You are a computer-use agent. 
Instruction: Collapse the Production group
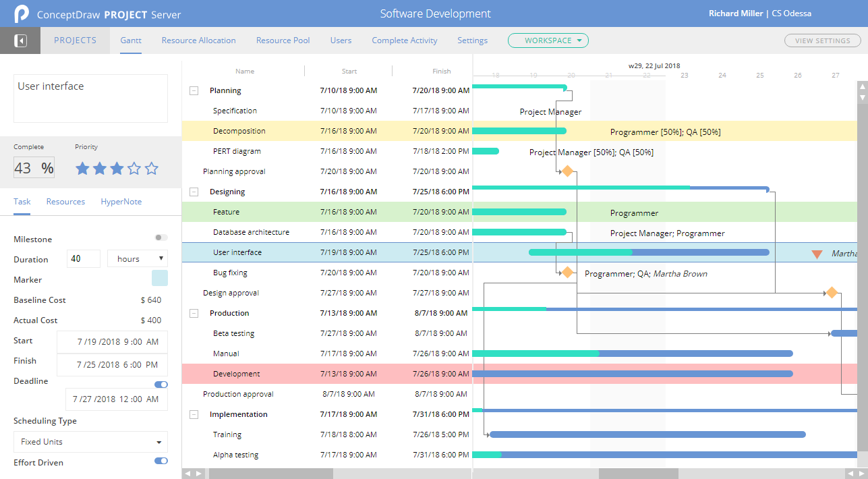click(x=194, y=313)
